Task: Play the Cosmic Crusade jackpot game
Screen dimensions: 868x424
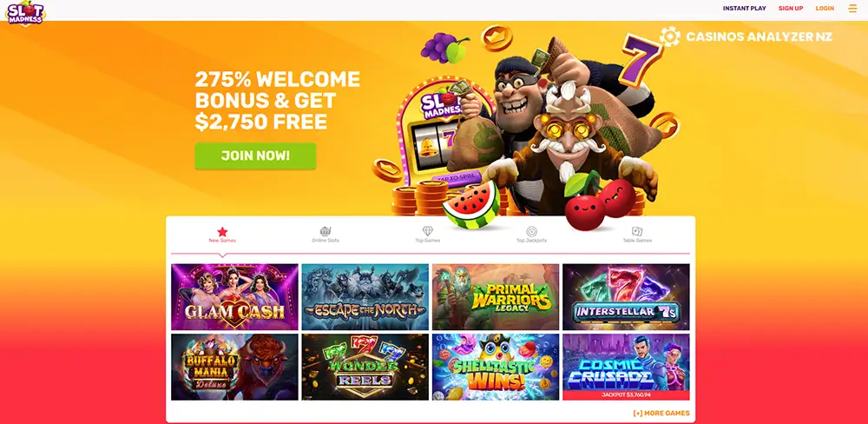Action: point(626,367)
